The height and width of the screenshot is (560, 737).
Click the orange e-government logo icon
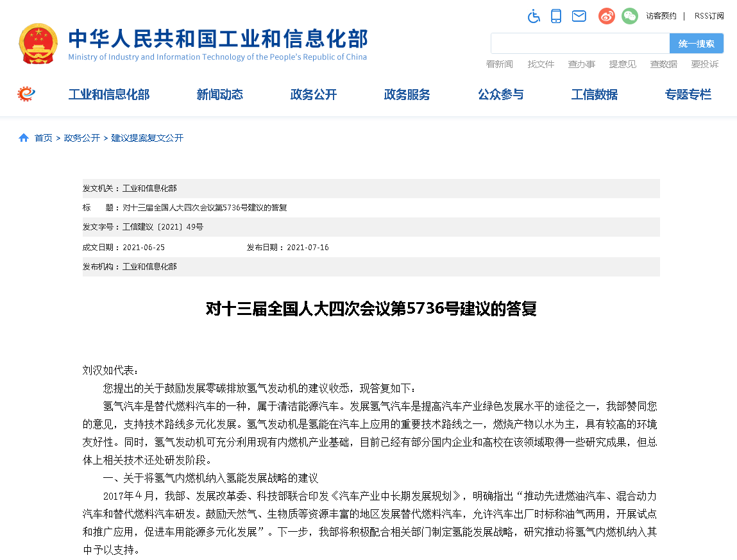click(x=24, y=94)
